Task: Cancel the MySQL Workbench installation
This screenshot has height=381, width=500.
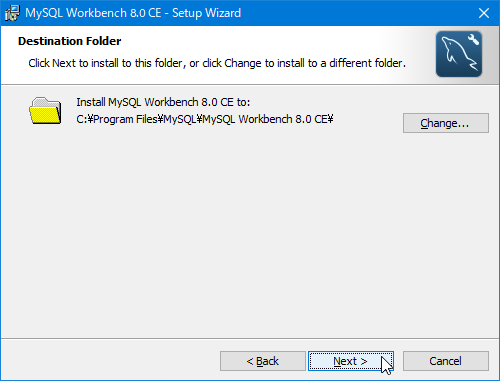Action: [x=446, y=361]
